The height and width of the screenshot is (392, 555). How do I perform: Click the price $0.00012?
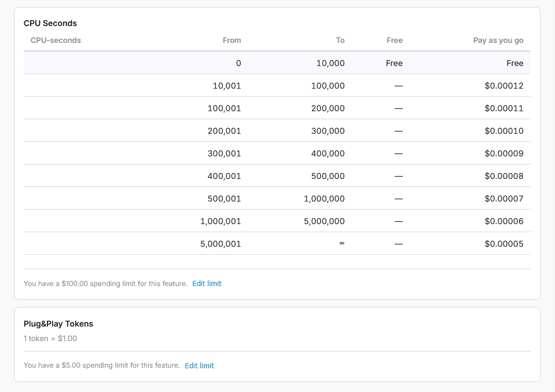point(504,86)
